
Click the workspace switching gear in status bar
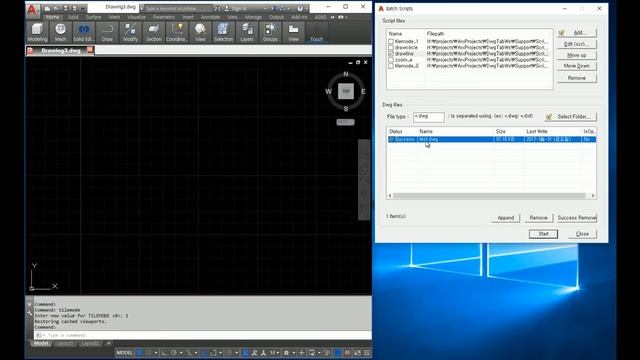pos(287,353)
